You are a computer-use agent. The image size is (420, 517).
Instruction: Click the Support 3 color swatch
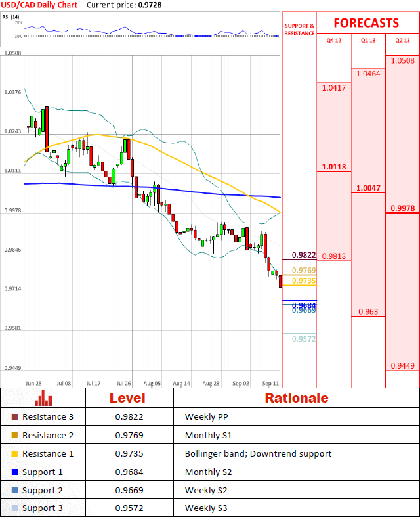(x=15, y=509)
